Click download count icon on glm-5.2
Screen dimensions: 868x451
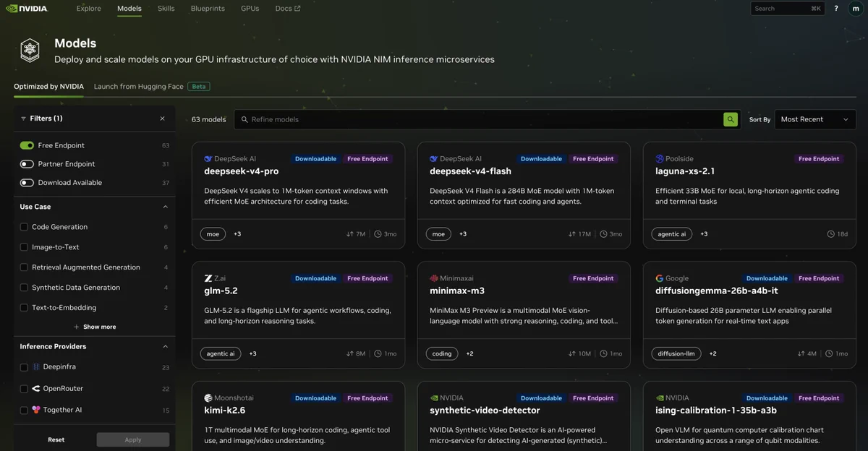[x=350, y=354]
